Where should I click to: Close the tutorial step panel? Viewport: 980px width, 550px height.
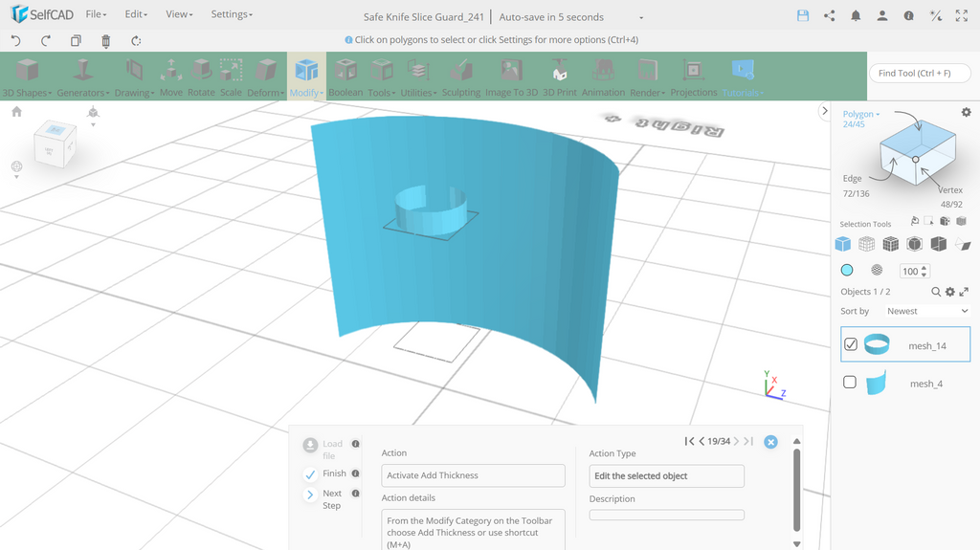click(770, 442)
